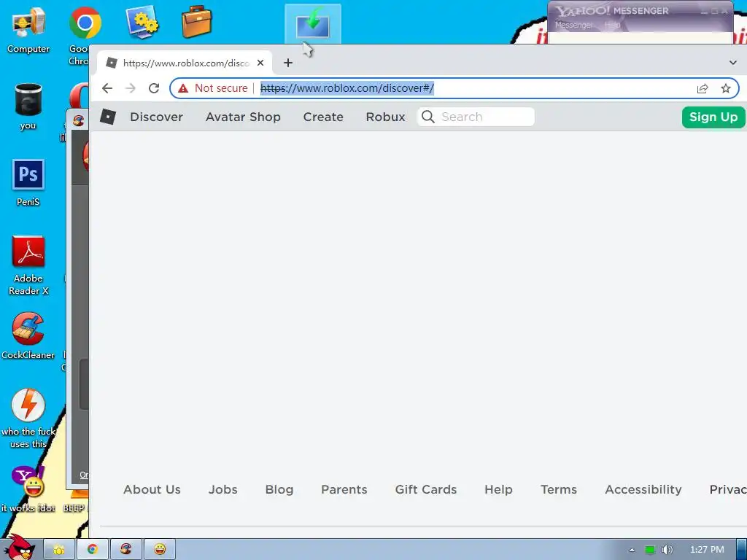Click the volume speaker tray icon
Viewport: 747px width, 560px height.
(667, 550)
